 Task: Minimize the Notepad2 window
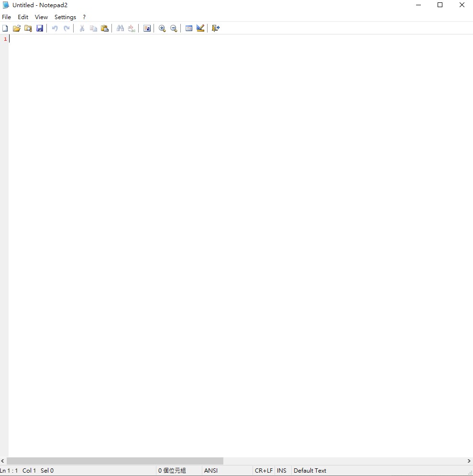[x=418, y=5]
